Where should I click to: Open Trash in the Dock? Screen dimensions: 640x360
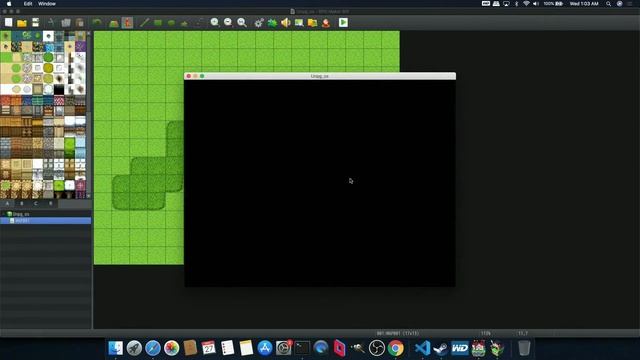pos(524,348)
